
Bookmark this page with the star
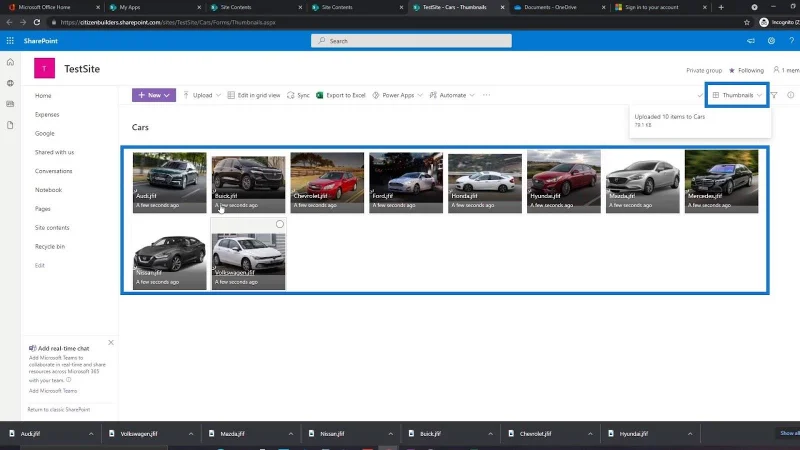point(747,22)
